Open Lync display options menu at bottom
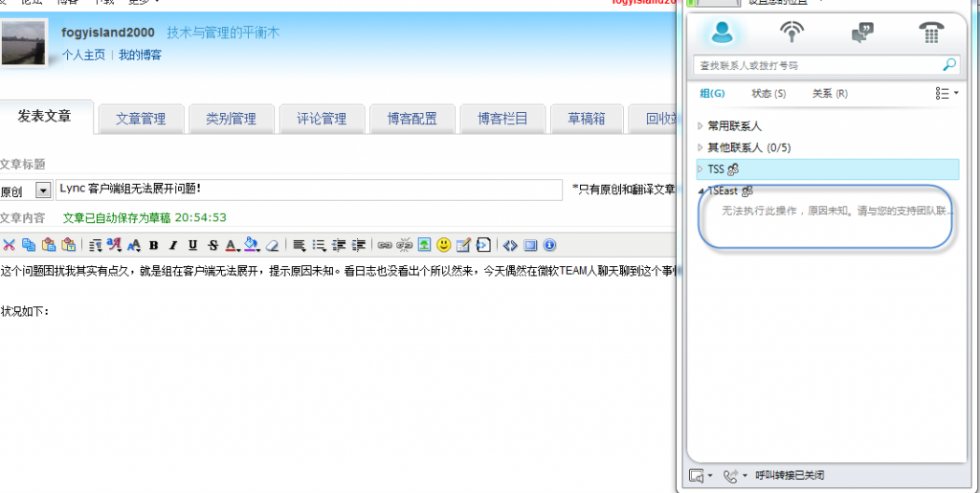The height and width of the screenshot is (493, 980). coord(700,476)
